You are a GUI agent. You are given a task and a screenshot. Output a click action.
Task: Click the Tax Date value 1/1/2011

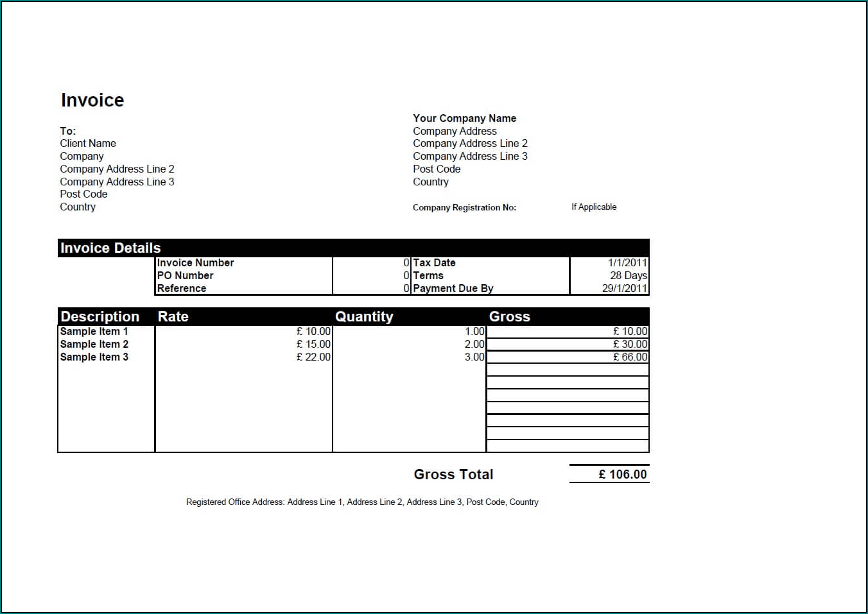click(627, 262)
